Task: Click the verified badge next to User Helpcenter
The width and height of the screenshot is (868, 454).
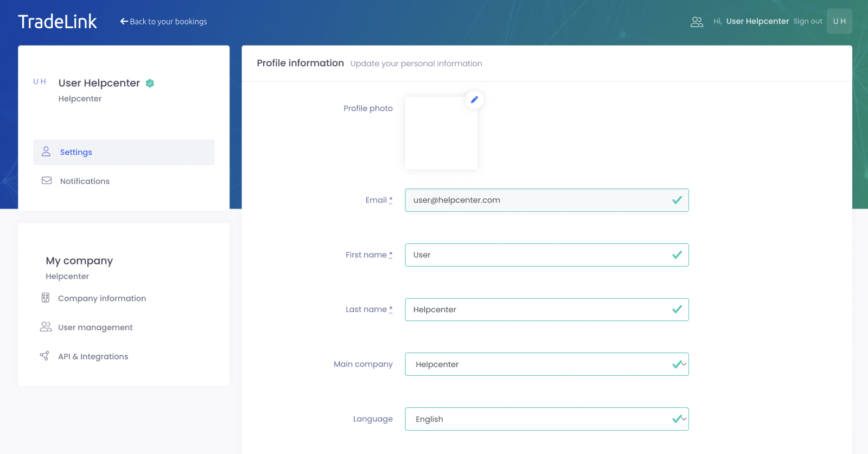Action: 150,83
